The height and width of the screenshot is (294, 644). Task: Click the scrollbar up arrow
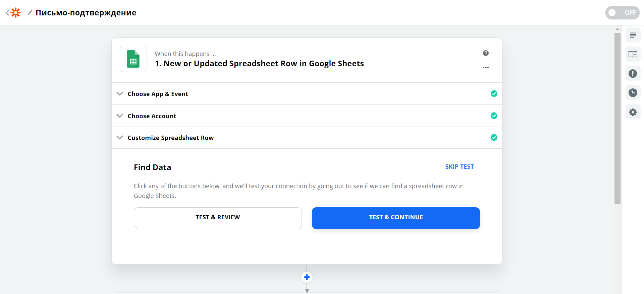point(618,29)
